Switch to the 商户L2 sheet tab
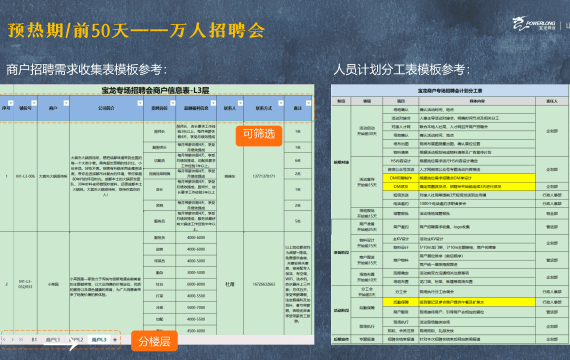This screenshot has height=360, width=570. pos(76,340)
